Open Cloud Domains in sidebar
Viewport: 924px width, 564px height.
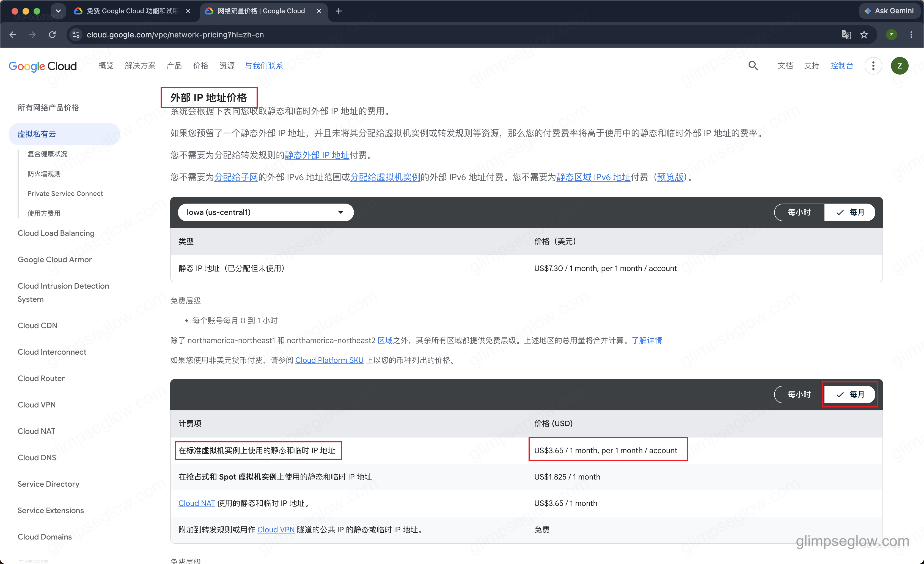click(45, 536)
